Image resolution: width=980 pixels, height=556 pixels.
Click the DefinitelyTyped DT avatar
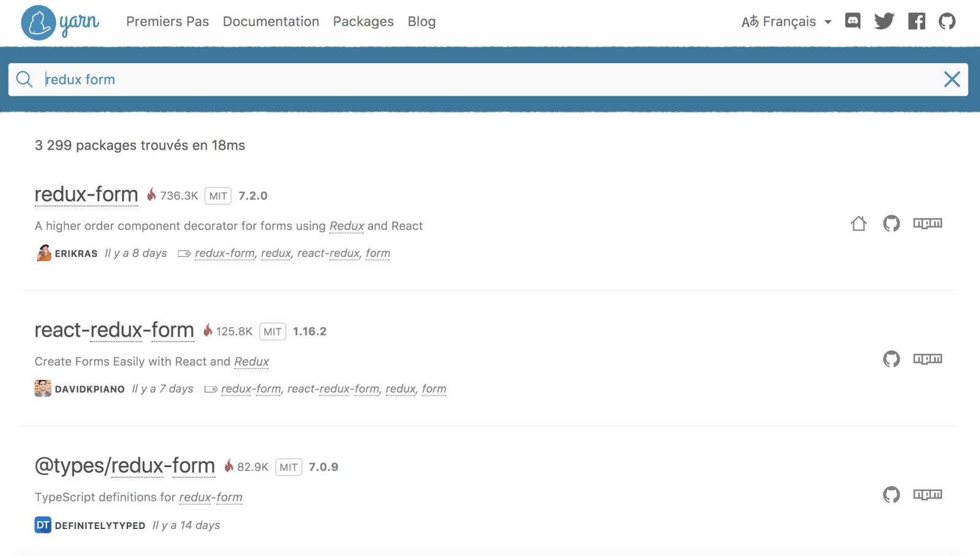point(43,525)
